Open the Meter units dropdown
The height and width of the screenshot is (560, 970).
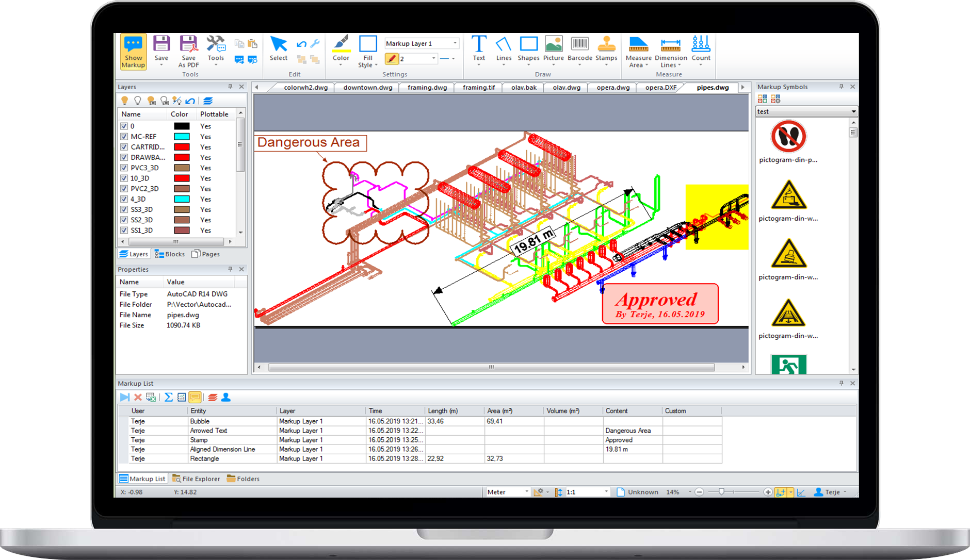click(508, 492)
